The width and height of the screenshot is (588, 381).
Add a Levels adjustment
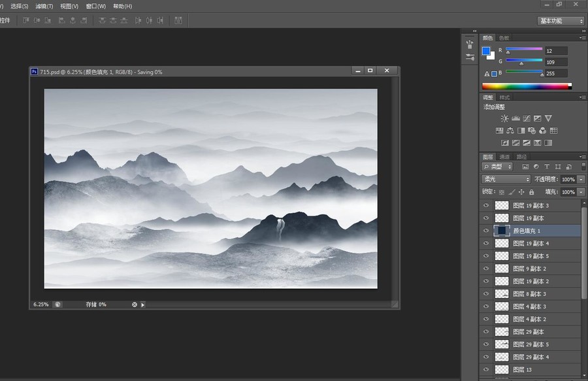coord(515,118)
